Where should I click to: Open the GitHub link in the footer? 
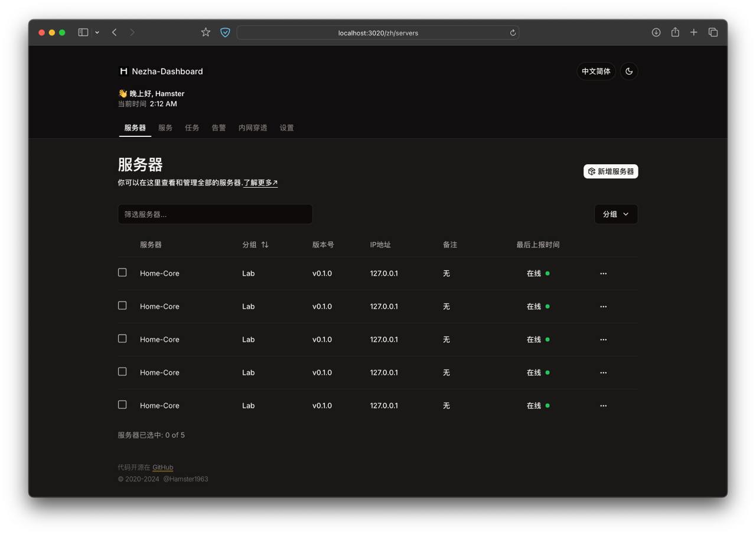[x=163, y=467]
